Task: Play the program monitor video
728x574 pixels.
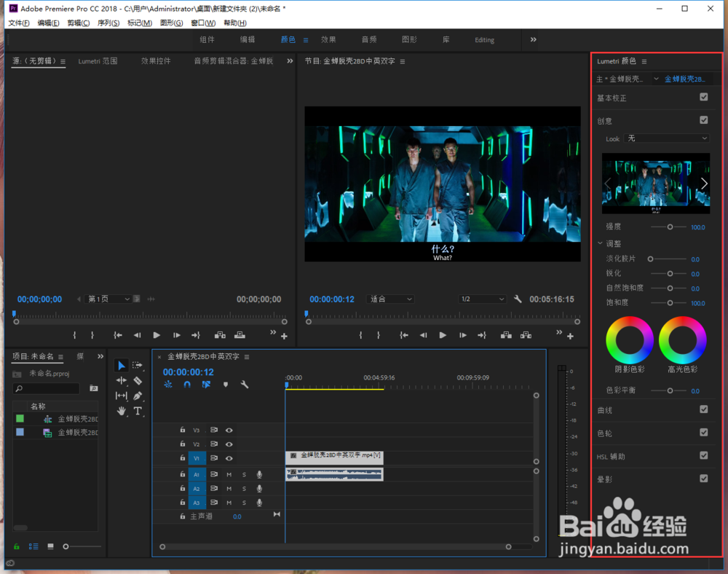Action: coord(443,335)
